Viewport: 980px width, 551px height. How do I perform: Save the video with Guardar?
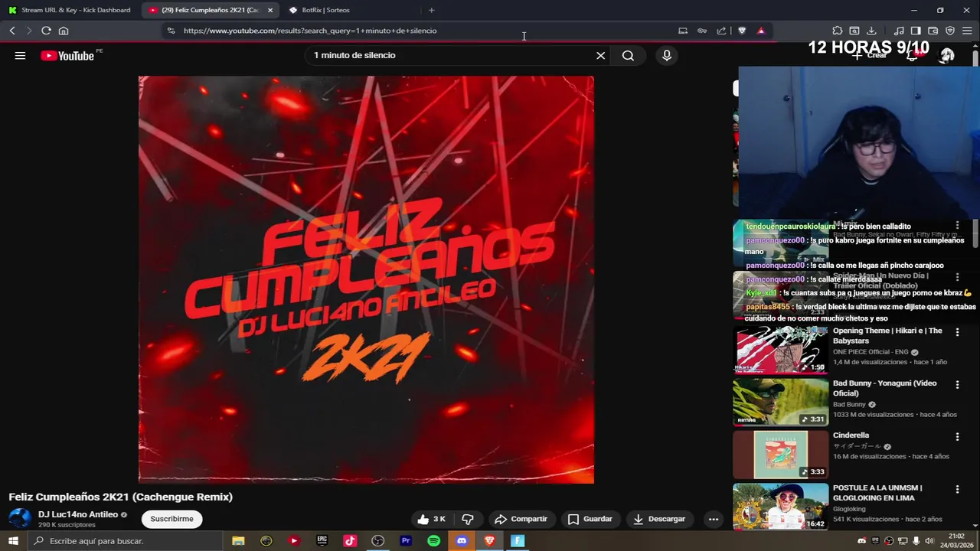[x=590, y=519]
